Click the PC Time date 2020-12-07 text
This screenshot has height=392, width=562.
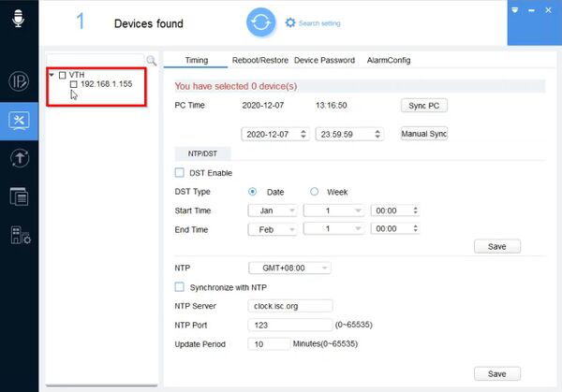262,105
